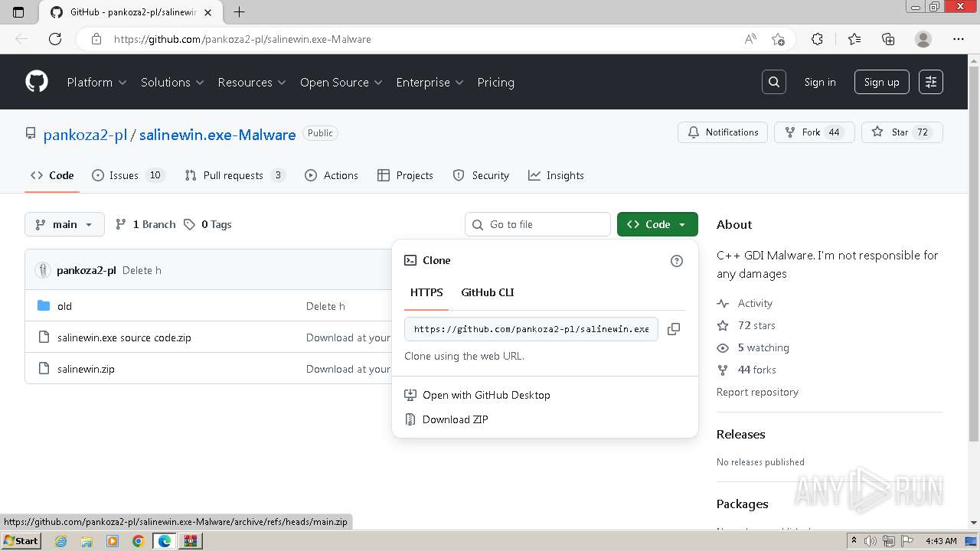Close the GitHub browser tab
The image size is (980, 551).
coord(208,12)
